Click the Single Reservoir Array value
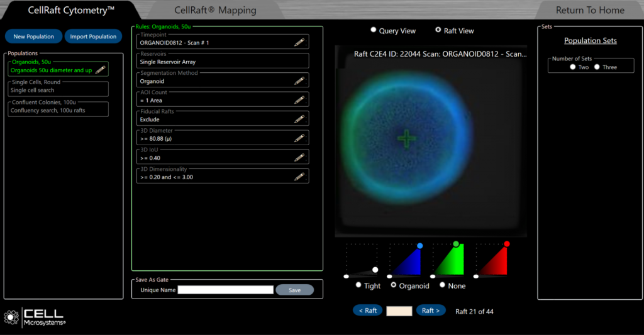 click(x=167, y=62)
